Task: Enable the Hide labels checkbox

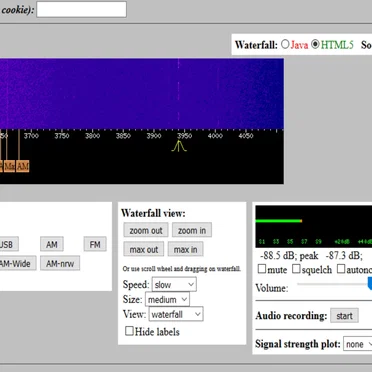Action: 129,331
